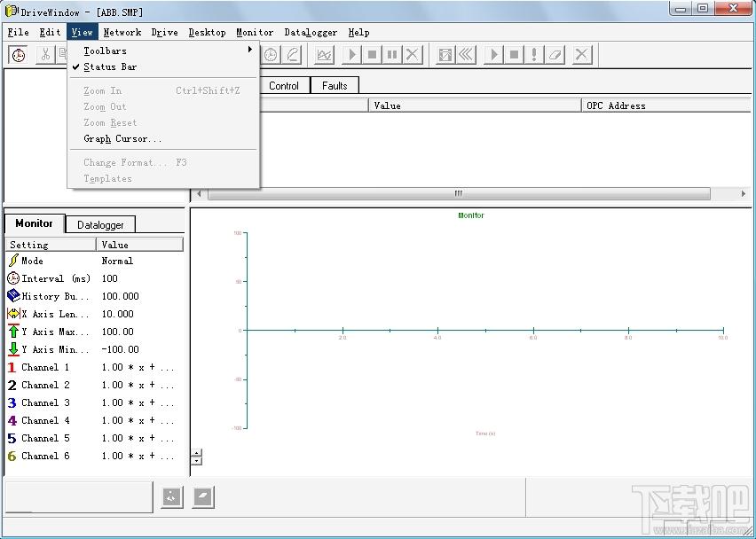This screenshot has height=539, width=756.
Task: Open the datalogger settings icon before the double-arrow
Action: point(445,55)
